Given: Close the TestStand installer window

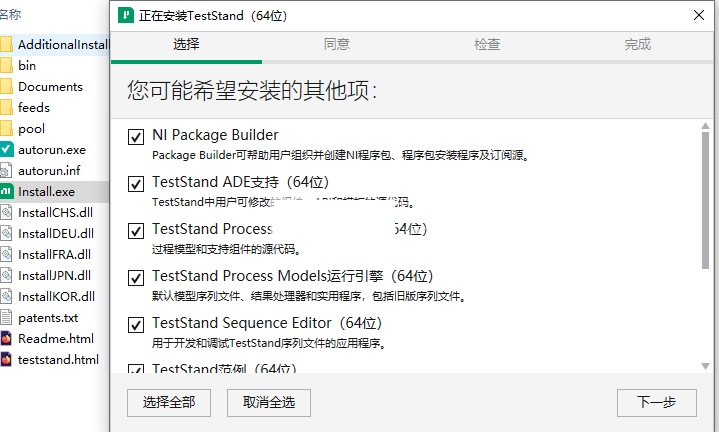Looking at the screenshot, I should (699, 16).
